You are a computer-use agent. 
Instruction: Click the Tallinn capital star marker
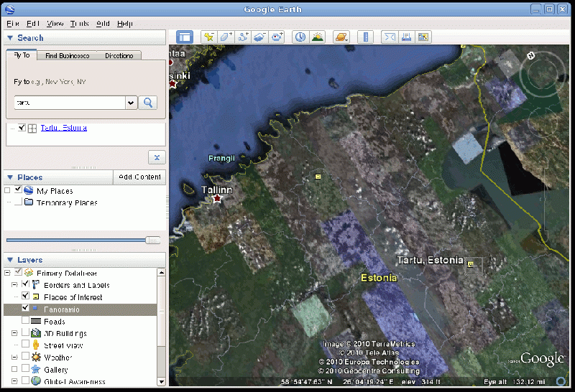point(217,199)
